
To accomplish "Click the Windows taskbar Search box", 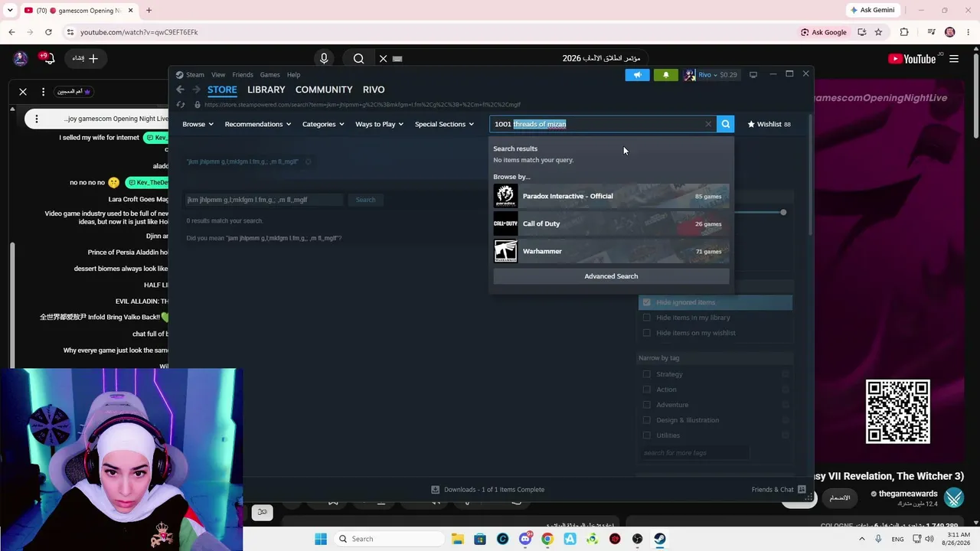I will coord(387,539).
